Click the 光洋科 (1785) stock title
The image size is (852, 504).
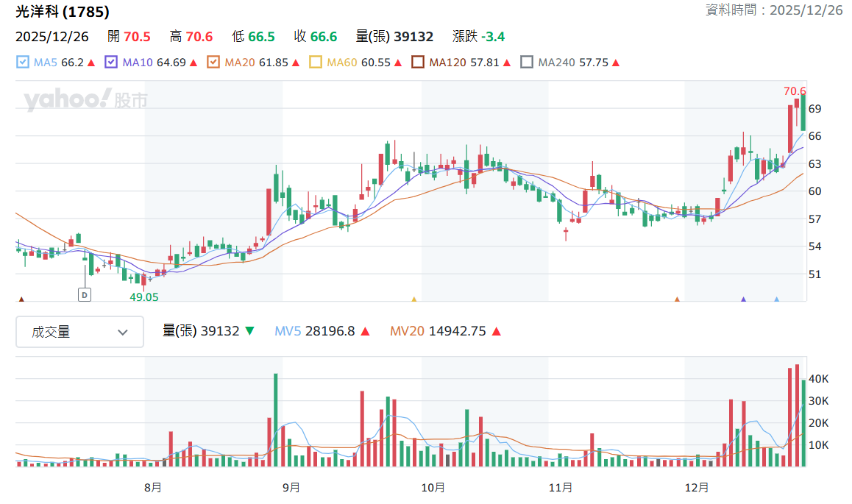(63, 12)
